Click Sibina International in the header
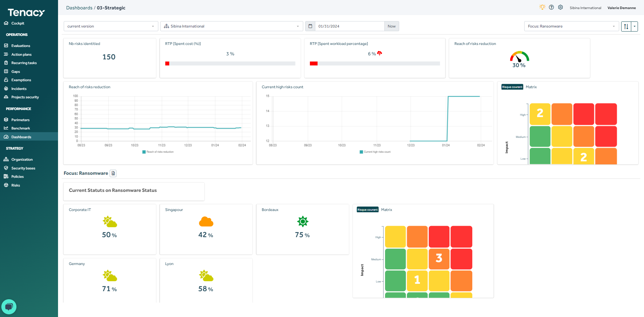644x317 pixels. click(x=585, y=8)
